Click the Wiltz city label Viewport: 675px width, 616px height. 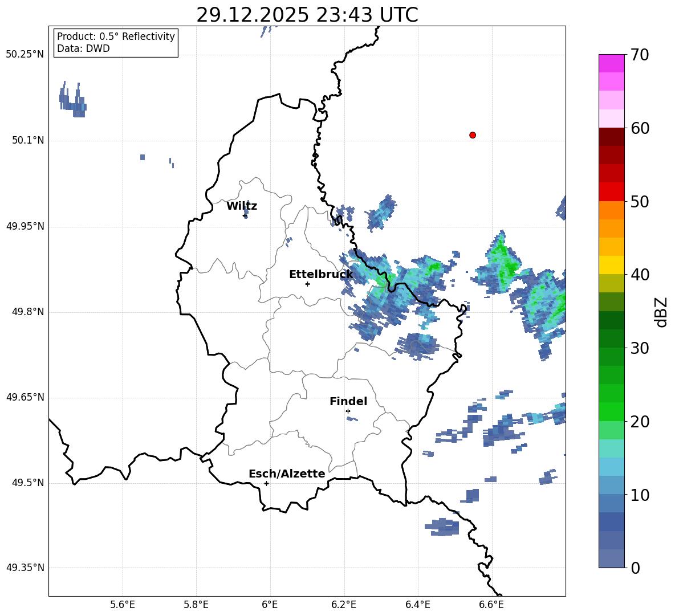(242, 206)
